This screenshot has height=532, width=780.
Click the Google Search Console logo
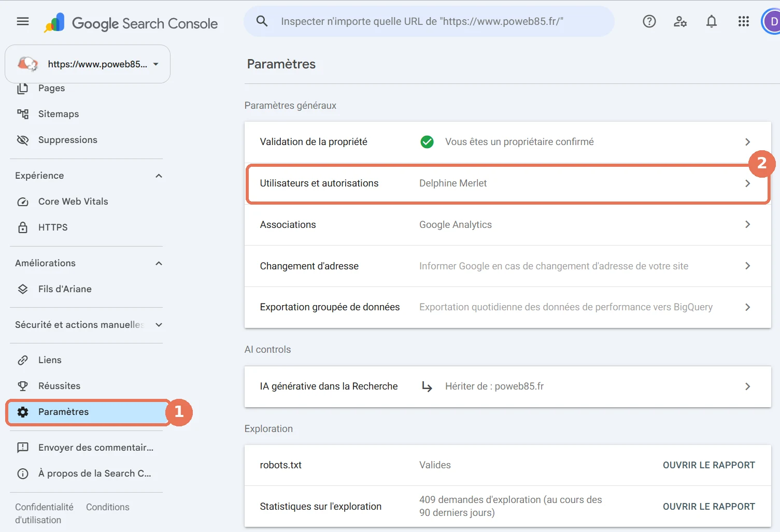pos(131,23)
